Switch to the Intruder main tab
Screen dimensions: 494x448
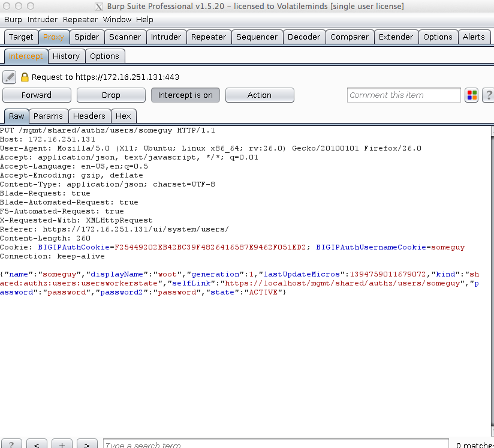166,37
